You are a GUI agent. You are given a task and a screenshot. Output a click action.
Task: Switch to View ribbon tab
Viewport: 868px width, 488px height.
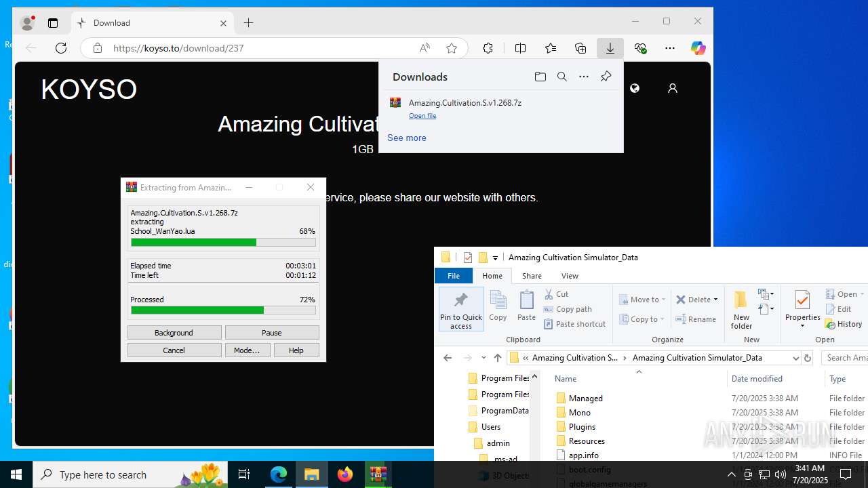tap(570, 276)
